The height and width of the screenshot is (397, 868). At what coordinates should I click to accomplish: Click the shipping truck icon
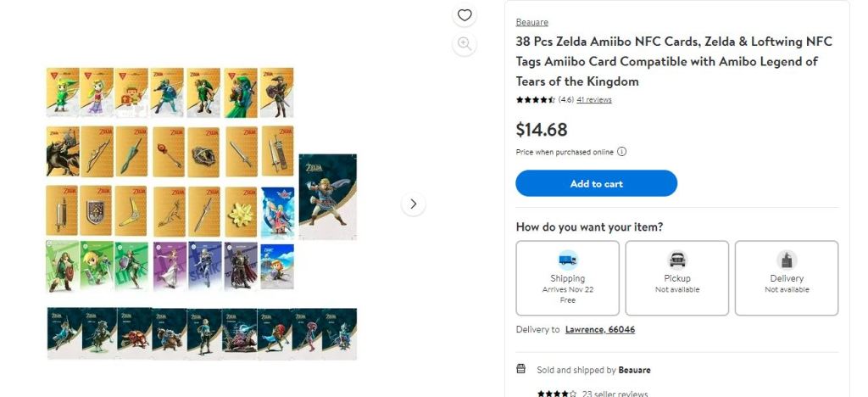tap(567, 259)
